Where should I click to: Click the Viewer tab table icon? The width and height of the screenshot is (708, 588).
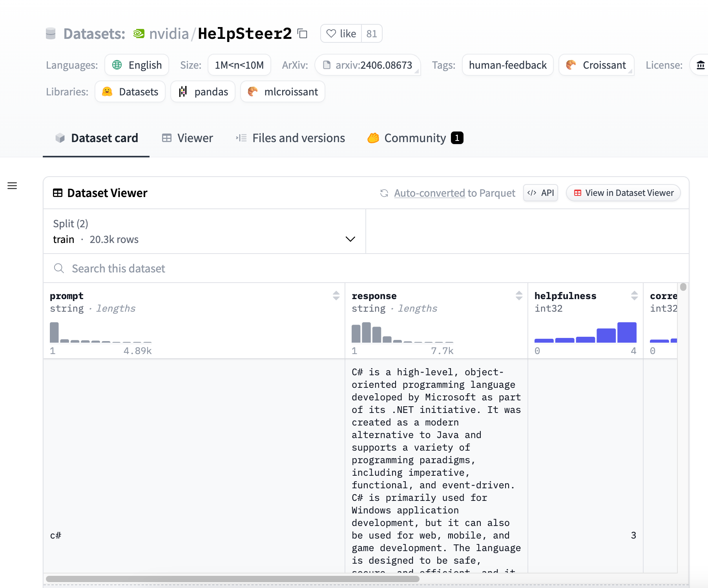(x=167, y=138)
